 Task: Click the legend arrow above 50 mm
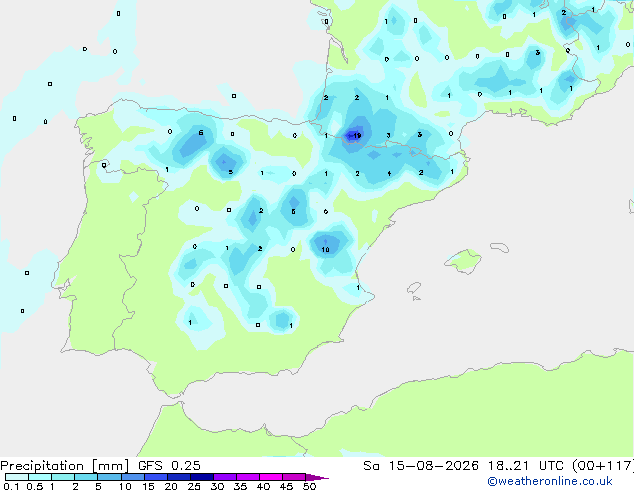[x=317, y=477]
